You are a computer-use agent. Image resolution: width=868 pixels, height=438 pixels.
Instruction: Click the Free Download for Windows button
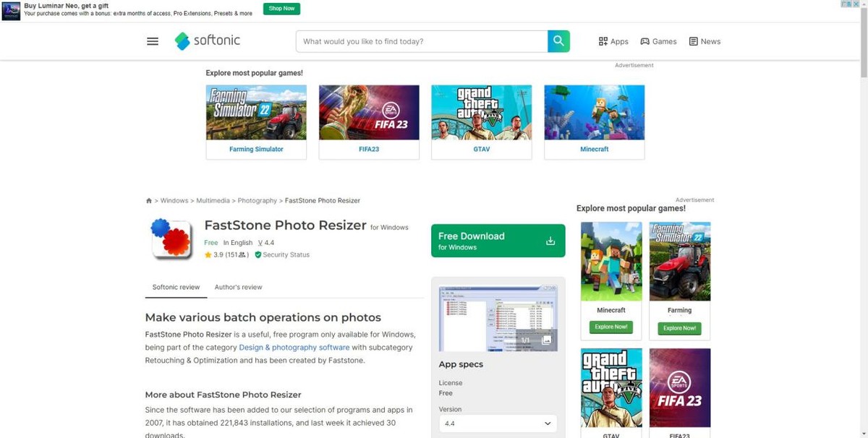click(x=498, y=241)
